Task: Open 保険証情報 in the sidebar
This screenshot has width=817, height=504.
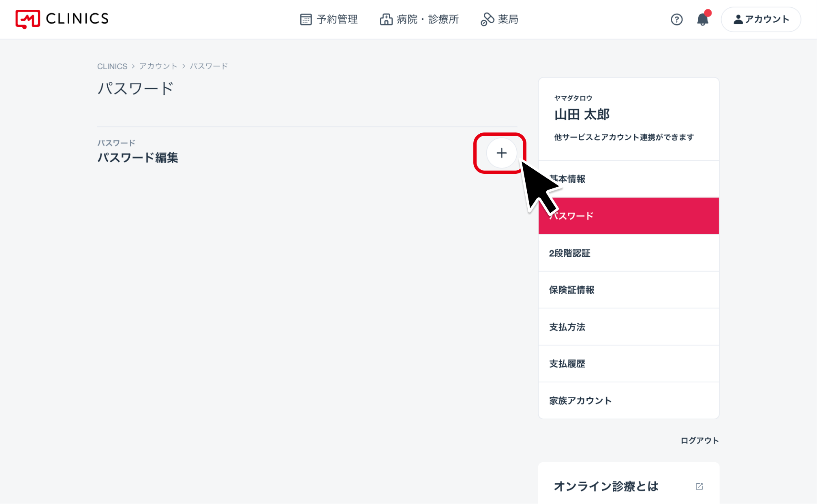Action: pos(629,290)
